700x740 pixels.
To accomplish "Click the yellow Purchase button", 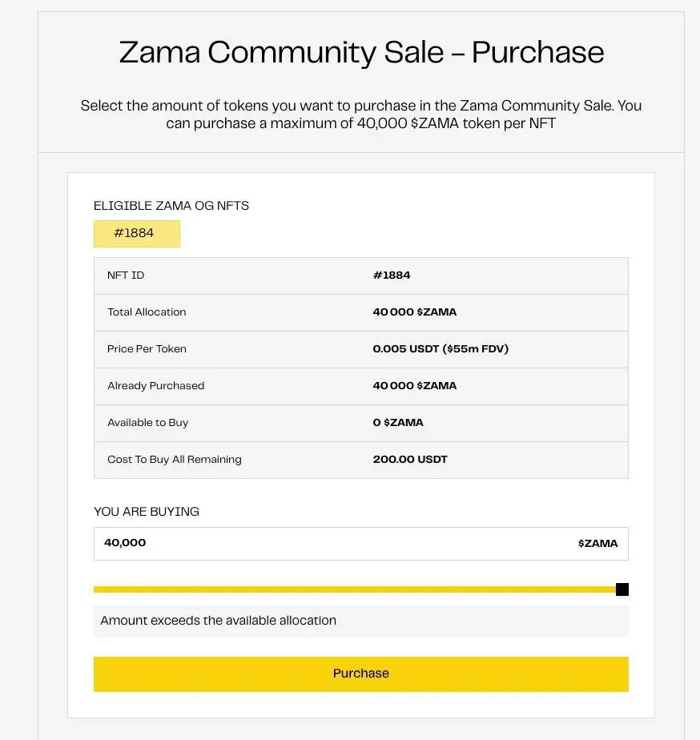I will click(360, 674).
